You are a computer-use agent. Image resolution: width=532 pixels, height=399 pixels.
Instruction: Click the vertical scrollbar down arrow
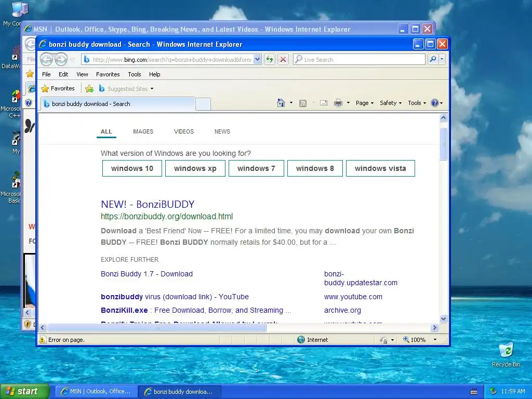[443, 318]
